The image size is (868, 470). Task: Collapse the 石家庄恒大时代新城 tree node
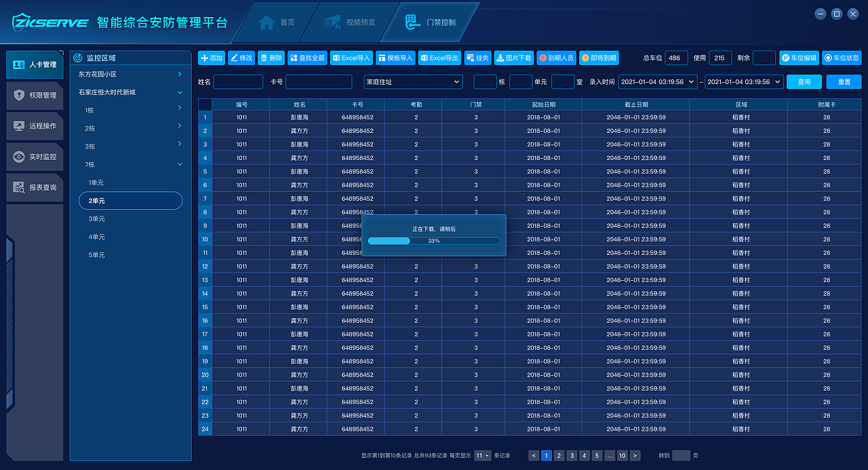tap(180, 92)
